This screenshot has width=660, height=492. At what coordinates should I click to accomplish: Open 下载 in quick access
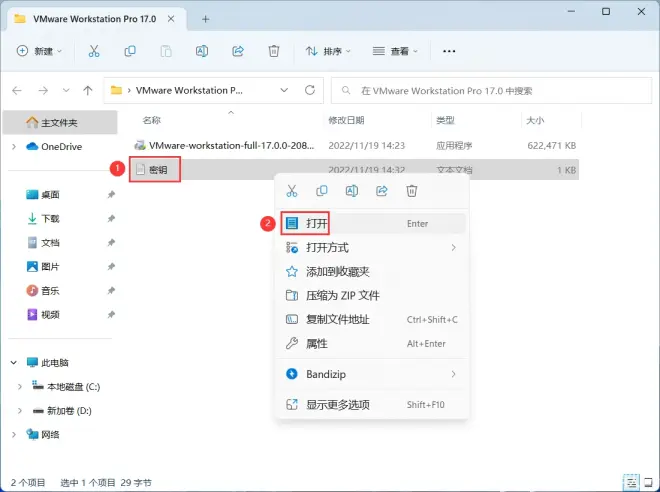click(x=43, y=218)
